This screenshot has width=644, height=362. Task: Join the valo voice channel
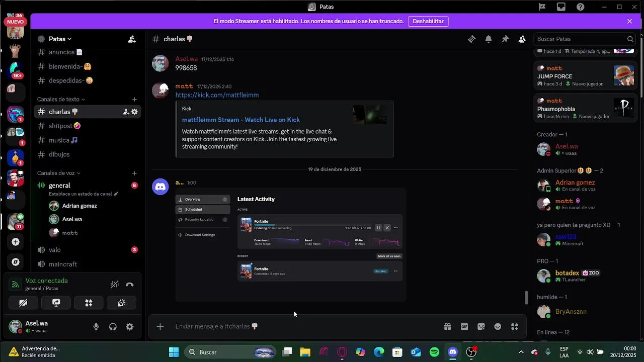pos(88,250)
